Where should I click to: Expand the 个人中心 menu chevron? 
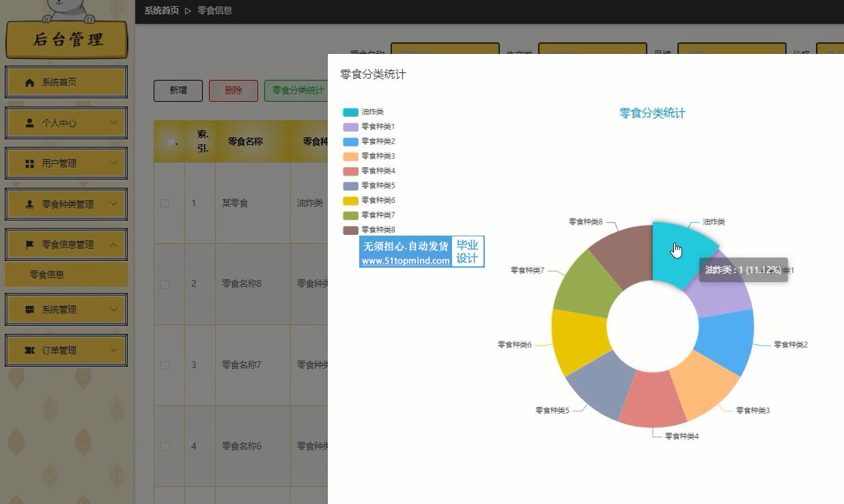coord(113,123)
